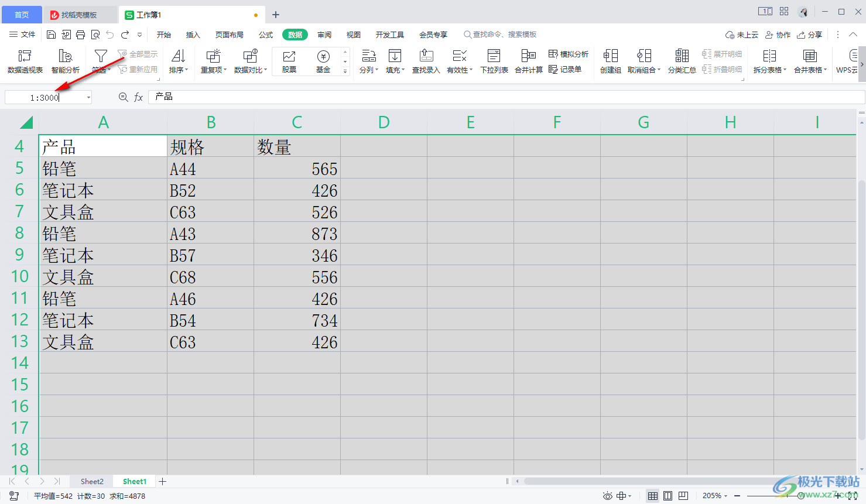Expand the 重复项 dropdown arrow
The height and width of the screenshot is (504, 866).
point(225,70)
